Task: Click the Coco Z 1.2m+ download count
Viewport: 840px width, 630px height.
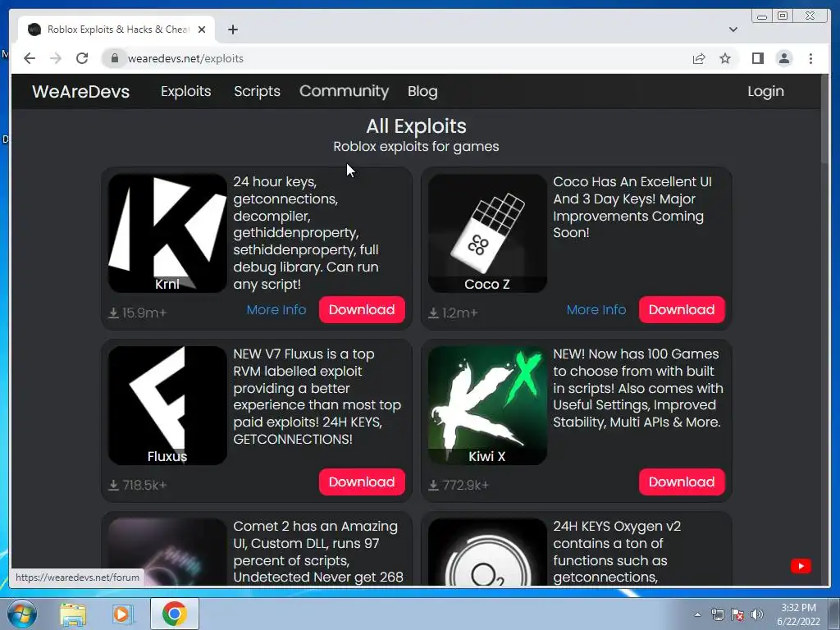Action: coord(453,313)
